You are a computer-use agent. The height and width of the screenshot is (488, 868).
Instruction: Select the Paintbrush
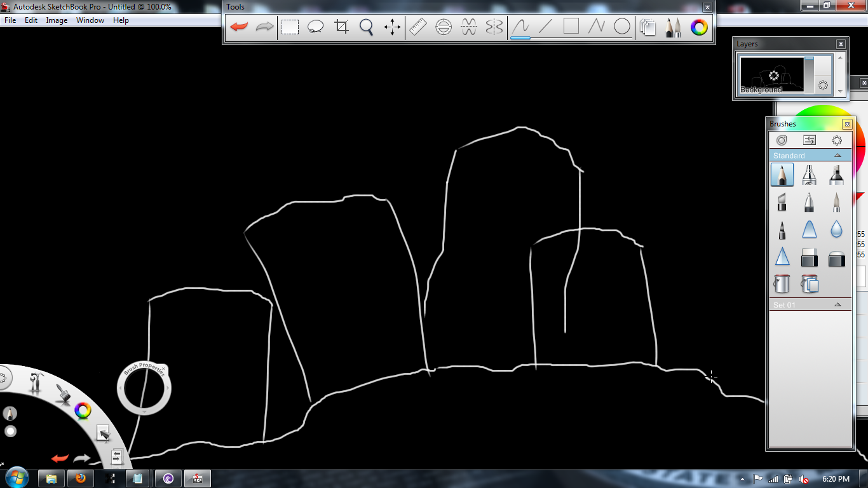click(837, 202)
